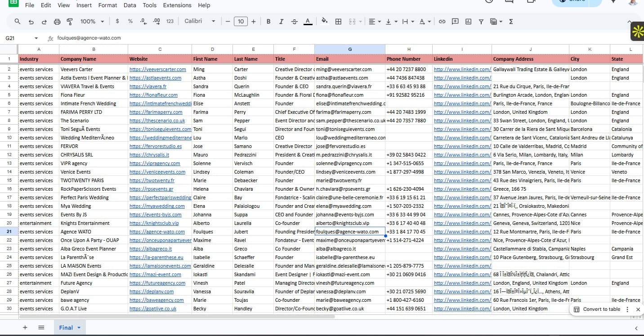Undo the last action
This screenshot has width=644, height=336.
click(x=31, y=22)
